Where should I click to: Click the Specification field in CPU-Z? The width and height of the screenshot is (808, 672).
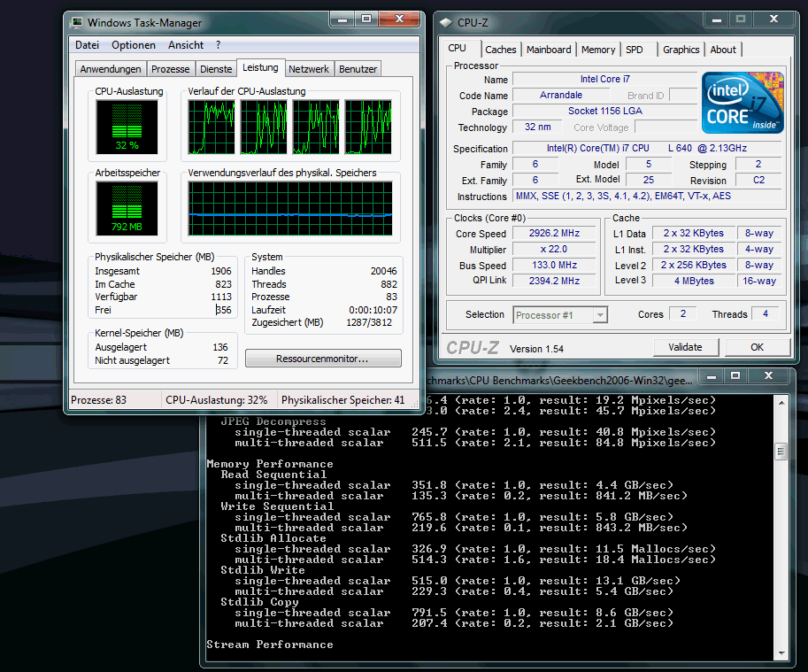tap(647, 149)
